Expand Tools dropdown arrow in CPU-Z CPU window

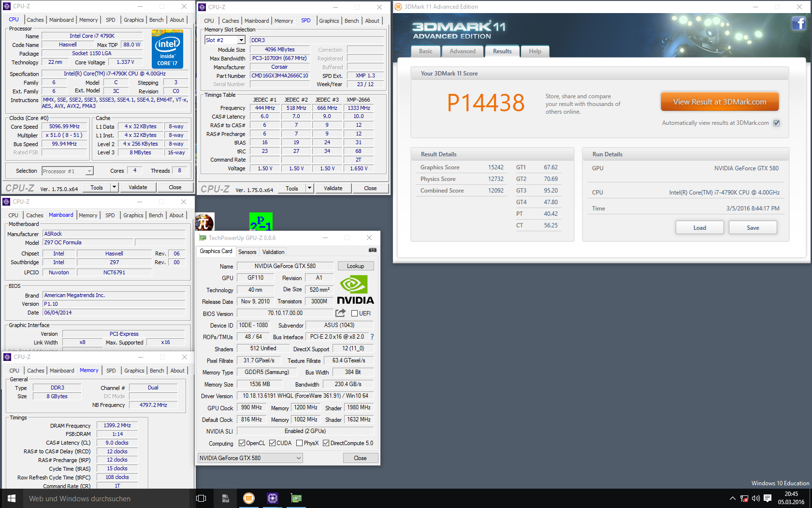(115, 187)
